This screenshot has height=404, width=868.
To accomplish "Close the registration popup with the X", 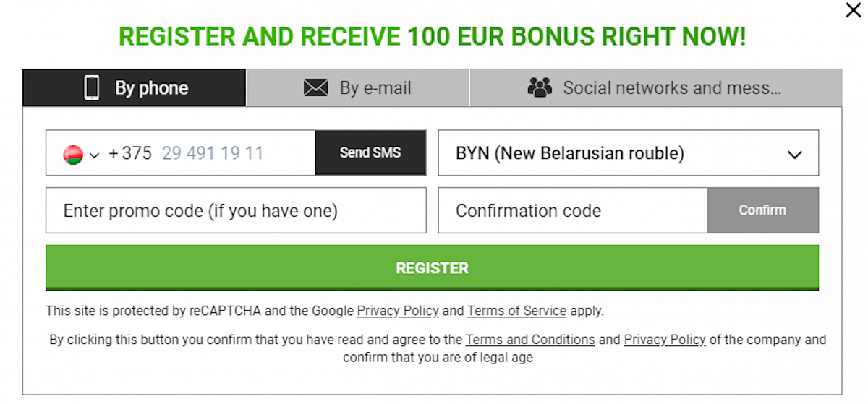I will point(853,11).
